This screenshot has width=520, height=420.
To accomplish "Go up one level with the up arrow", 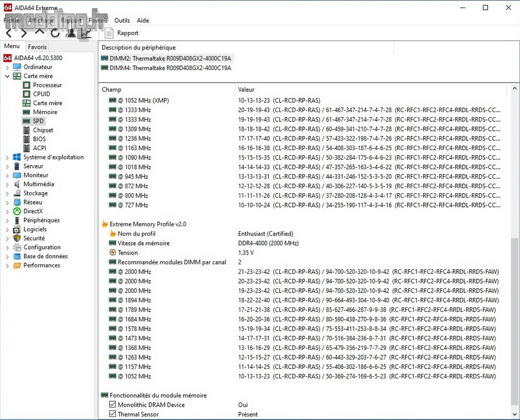I will (40, 32).
